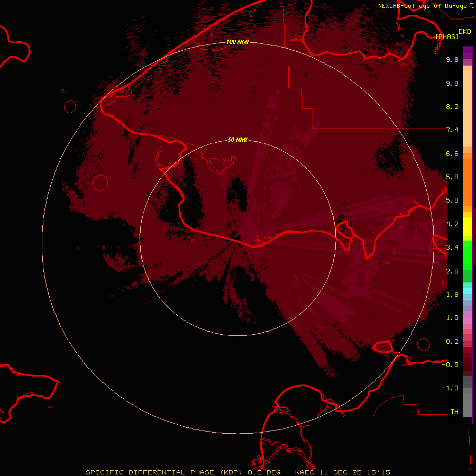Click the orange segment of the color bar
This screenshot has width=476, height=476.
tap(467, 182)
